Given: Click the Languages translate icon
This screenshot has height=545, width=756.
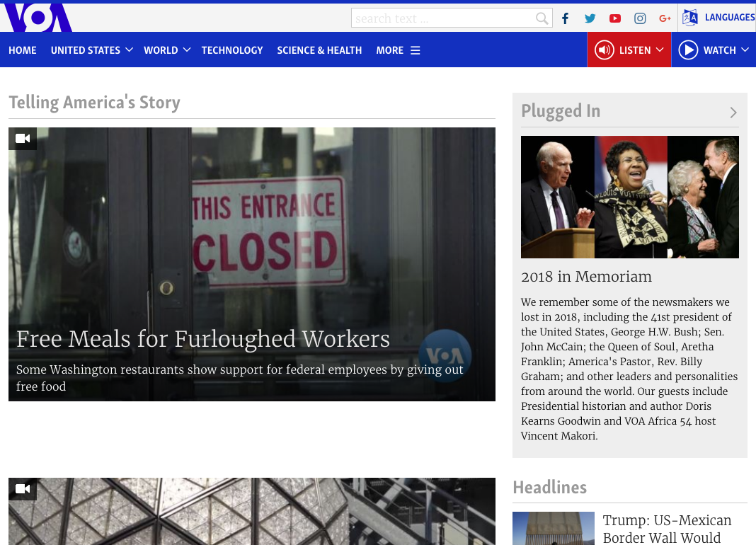Looking at the screenshot, I should click(690, 18).
